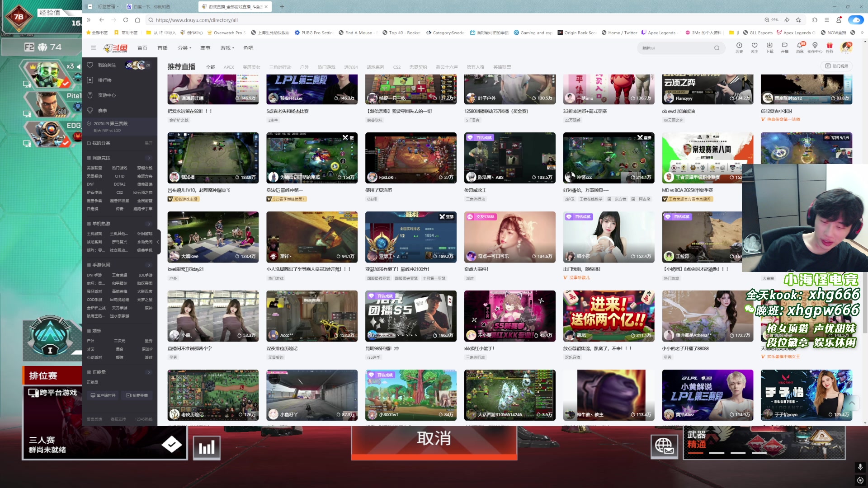Expand 我的分类 with the 展开 link
Screen dimensions: 868x488
(148, 143)
